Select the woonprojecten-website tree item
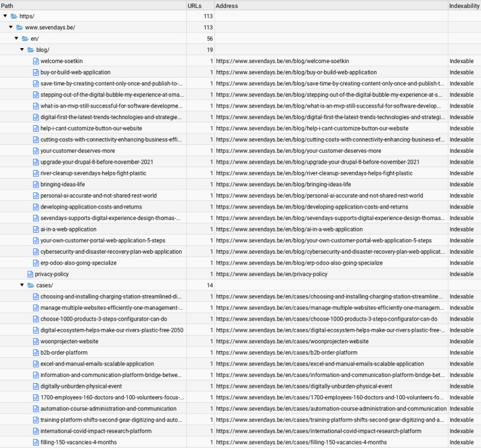Viewport: 481px width, 448px height. point(69,341)
